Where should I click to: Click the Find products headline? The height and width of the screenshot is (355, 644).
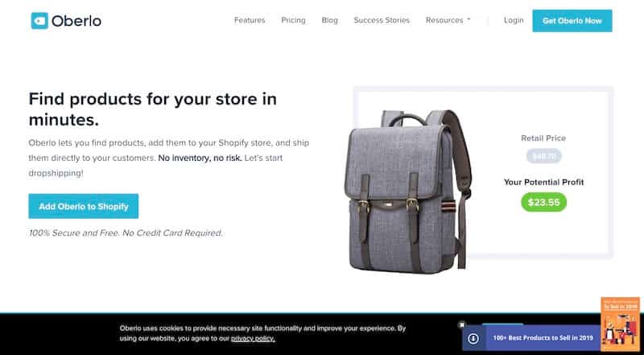[x=153, y=109]
